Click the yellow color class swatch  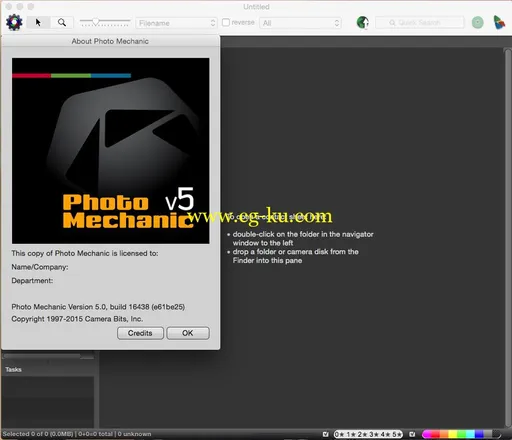pos(453,434)
